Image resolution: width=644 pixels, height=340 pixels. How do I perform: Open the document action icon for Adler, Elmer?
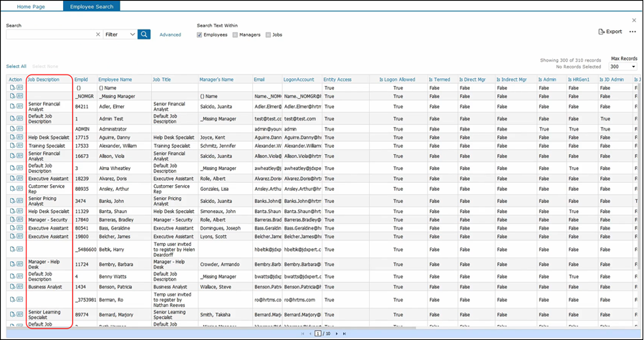click(x=12, y=106)
